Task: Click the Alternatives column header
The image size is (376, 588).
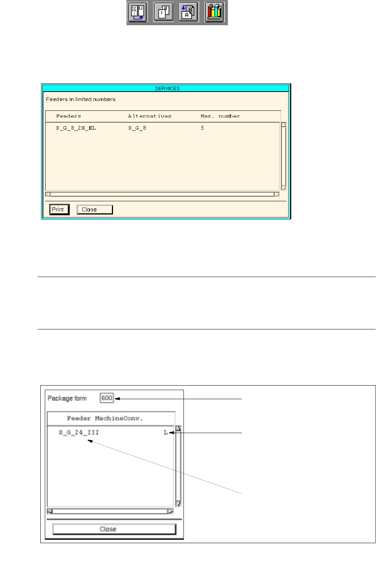Action: tap(150, 116)
